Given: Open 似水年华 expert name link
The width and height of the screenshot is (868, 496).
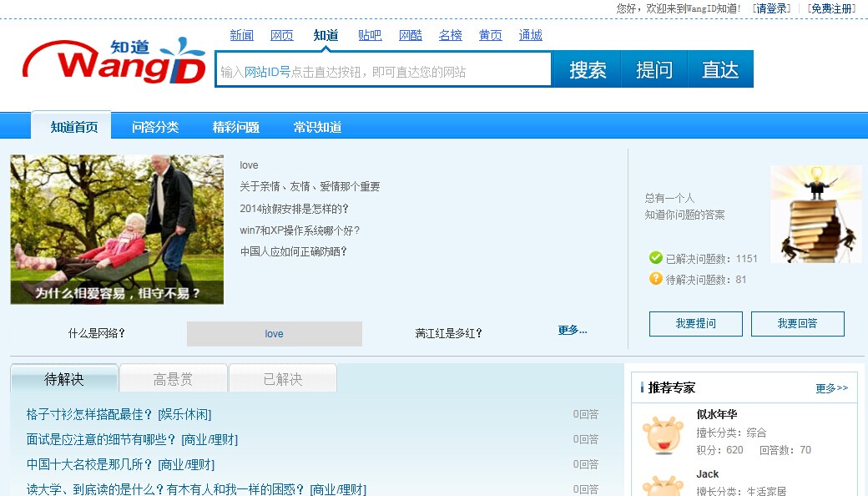Looking at the screenshot, I should (717, 414).
